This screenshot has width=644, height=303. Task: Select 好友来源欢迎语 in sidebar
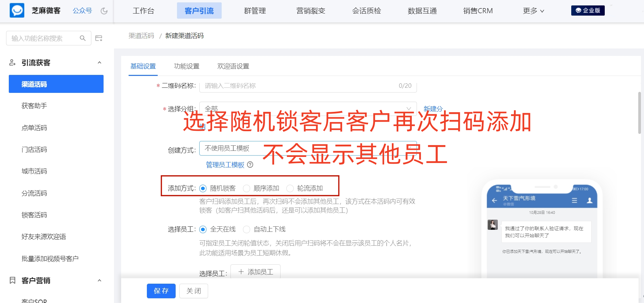pos(44,237)
